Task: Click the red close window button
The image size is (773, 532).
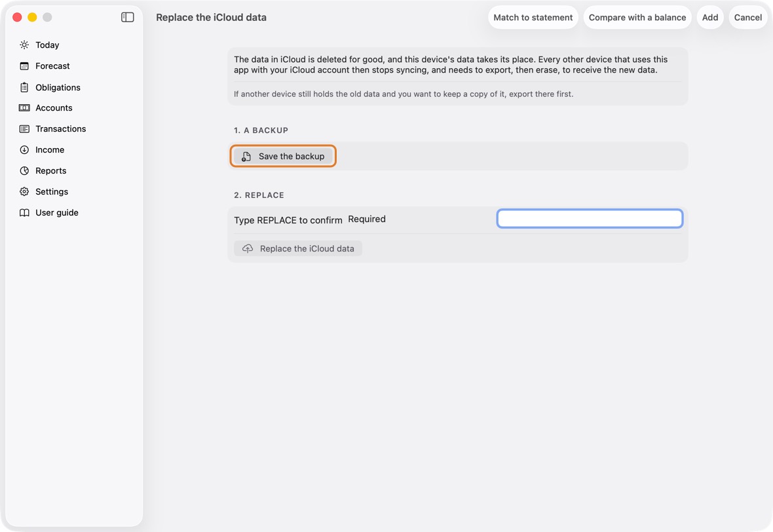Action: click(17, 17)
